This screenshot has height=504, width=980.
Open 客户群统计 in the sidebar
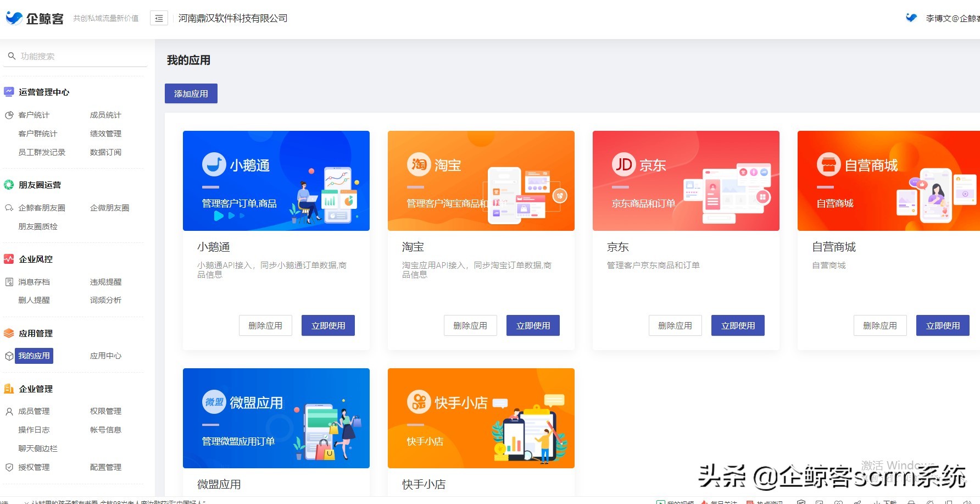click(x=37, y=134)
